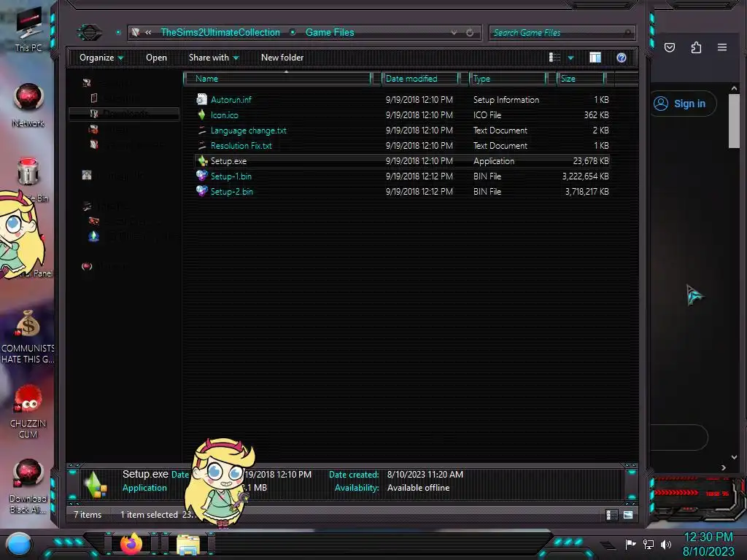747x560 pixels.
Task: Click the Date created 8/10/2023 11:20 AM value
Action: pos(425,474)
